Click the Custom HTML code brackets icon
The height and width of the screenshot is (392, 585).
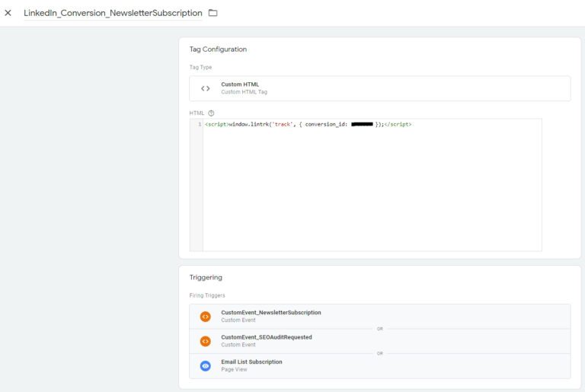pyautogui.click(x=205, y=88)
